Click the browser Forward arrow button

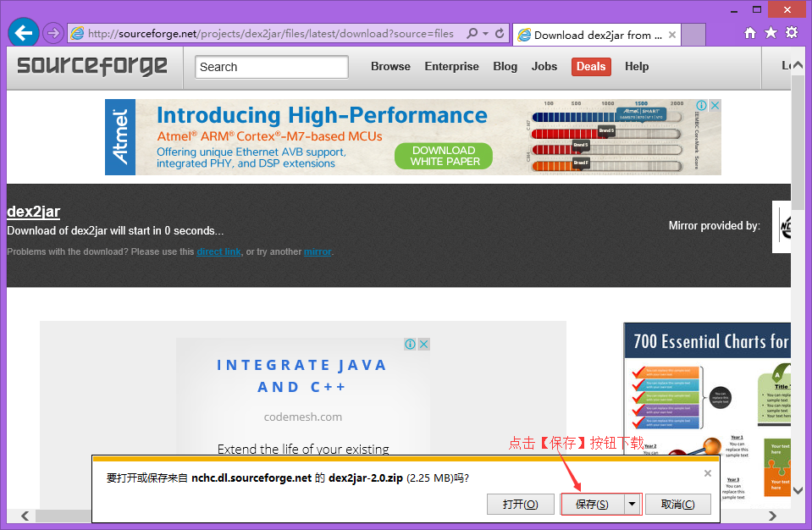tap(53, 33)
